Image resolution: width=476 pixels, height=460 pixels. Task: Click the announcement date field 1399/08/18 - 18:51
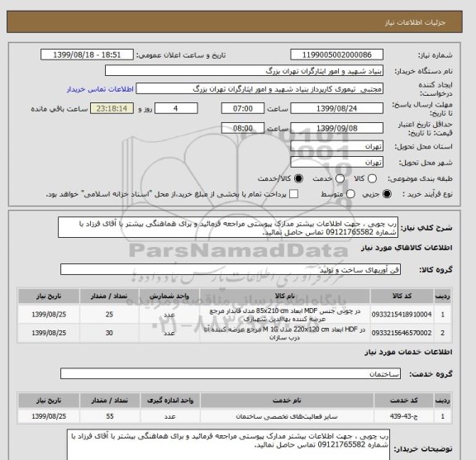[x=87, y=55]
